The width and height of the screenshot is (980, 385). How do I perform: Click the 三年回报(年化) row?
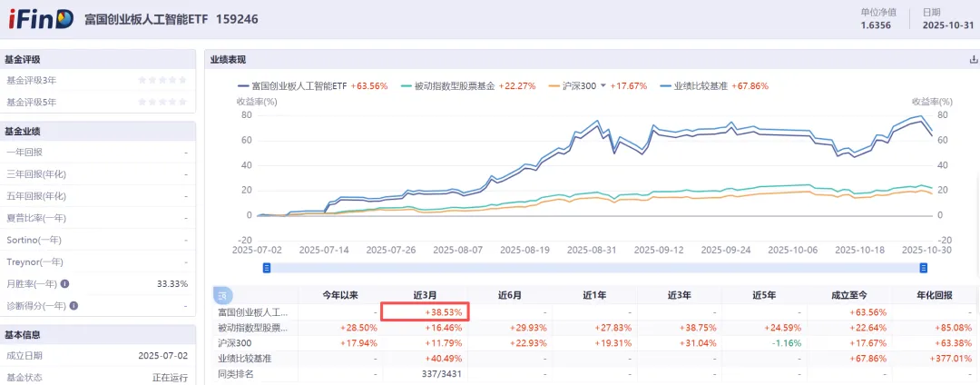click(97, 174)
